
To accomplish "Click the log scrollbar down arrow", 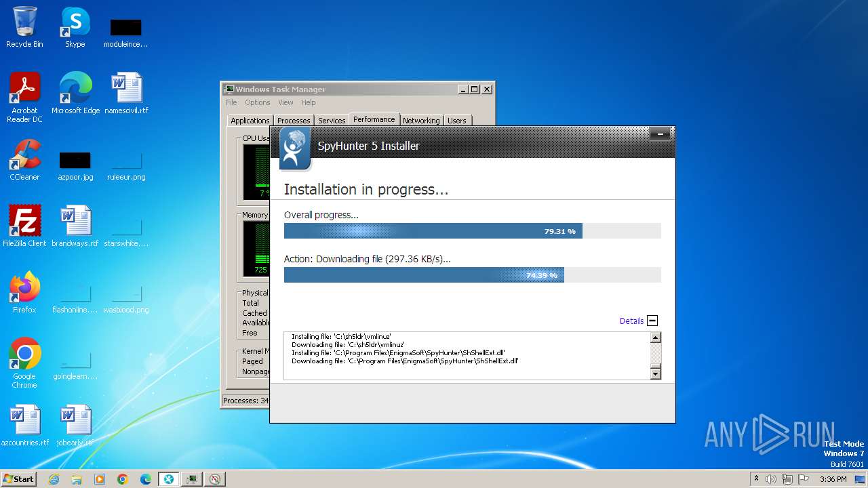I will [x=655, y=373].
